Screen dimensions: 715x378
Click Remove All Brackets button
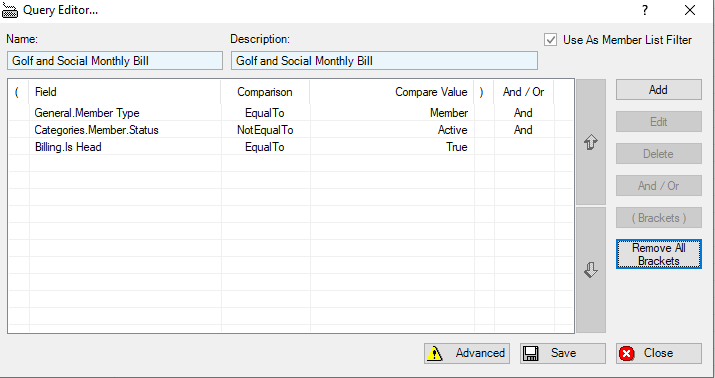pyautogui.click(x=658, y=254)
